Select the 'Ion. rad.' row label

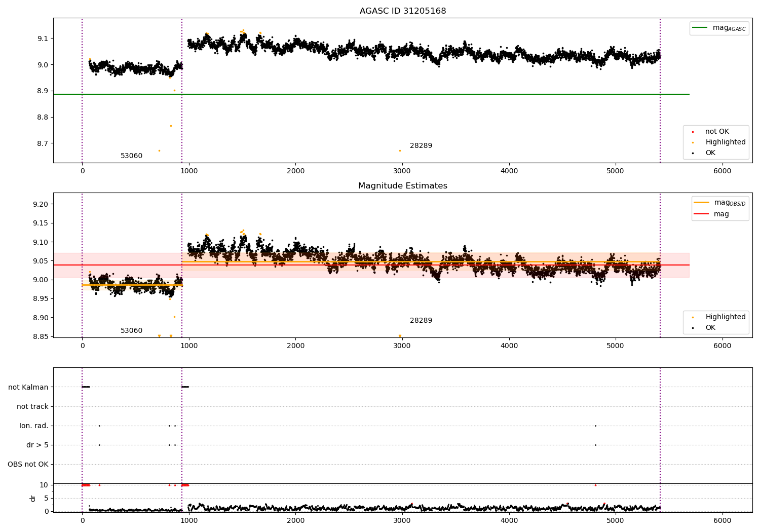(34, 426)
